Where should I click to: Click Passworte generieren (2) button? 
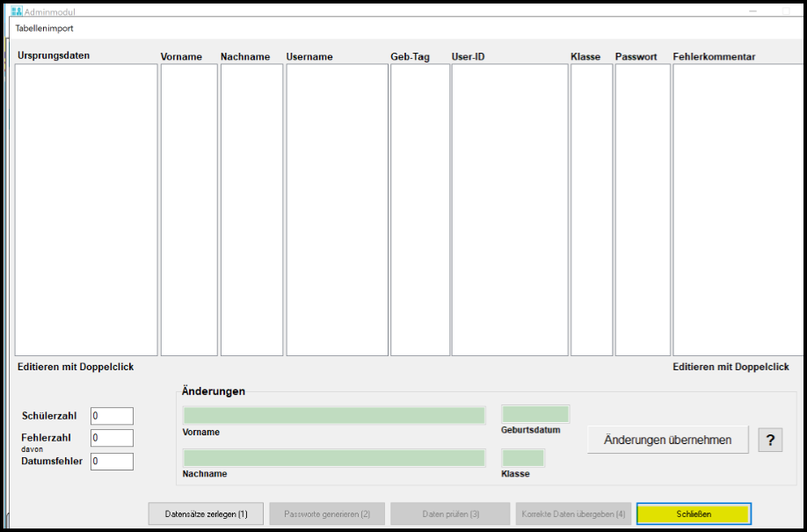pyautogui.click(x=327, y=514)
